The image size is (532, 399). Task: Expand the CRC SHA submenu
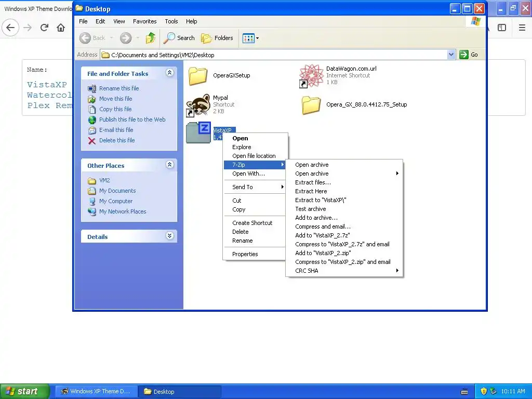(x=344, y=271)
